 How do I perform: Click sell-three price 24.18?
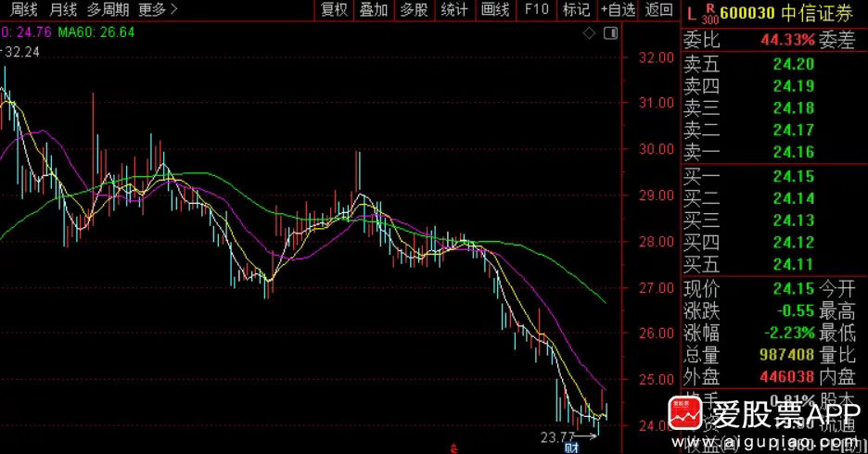point(794,108)
